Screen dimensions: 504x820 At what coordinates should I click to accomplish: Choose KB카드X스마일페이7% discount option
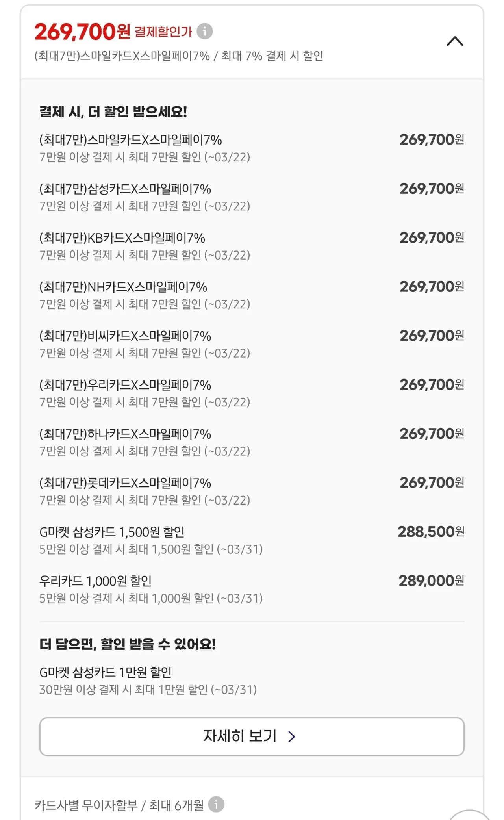pyautogui.click(x=122, y=238)
